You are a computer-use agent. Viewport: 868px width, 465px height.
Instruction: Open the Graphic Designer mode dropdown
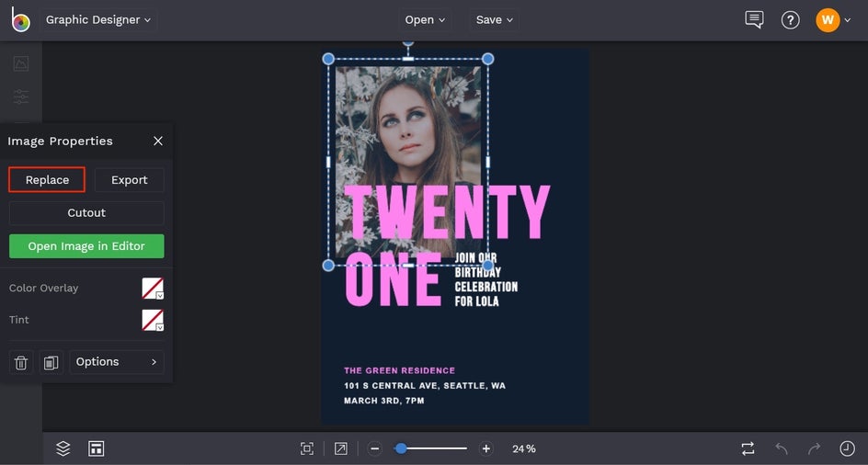point(98,20)
